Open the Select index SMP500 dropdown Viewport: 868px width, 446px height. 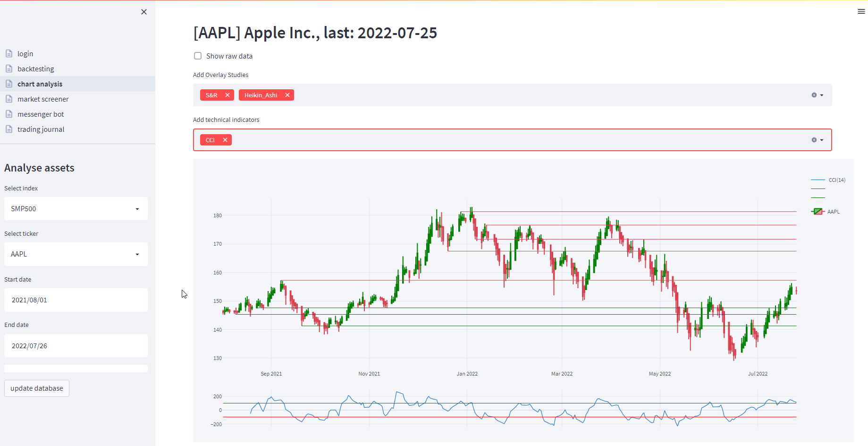(x=76, y=208)
